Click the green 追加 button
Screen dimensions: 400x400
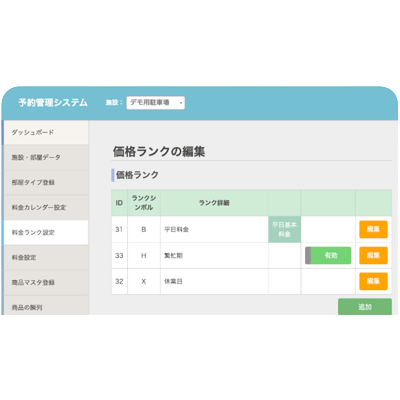point(365,307)
